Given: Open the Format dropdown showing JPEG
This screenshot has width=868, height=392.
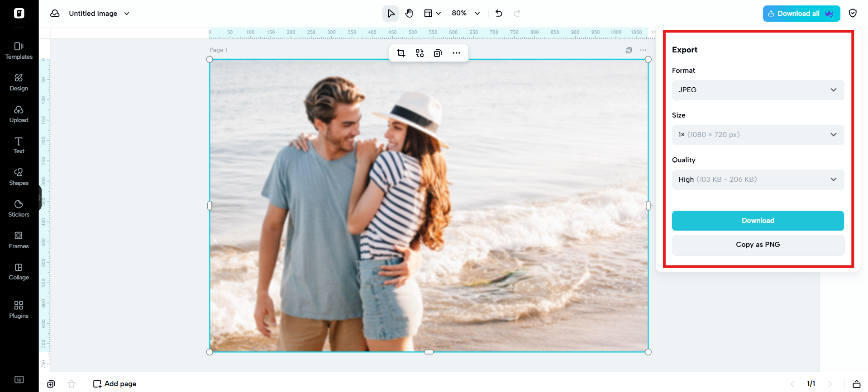Looking at the screenshot, I should pyautogui.click(x=758, y=90).
